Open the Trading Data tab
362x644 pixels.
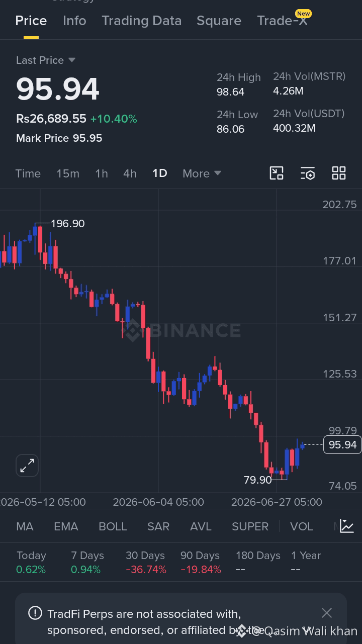pyautogui.click(x=141, y=21)
